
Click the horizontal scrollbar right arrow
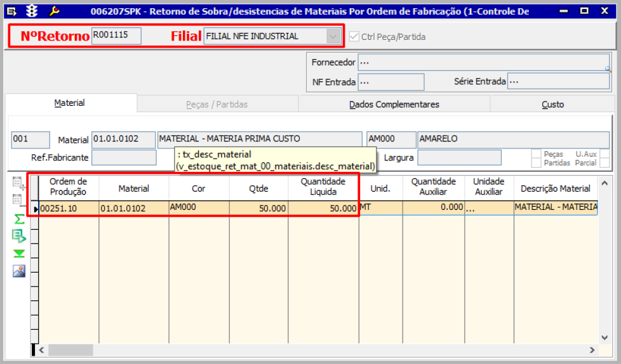592,350
